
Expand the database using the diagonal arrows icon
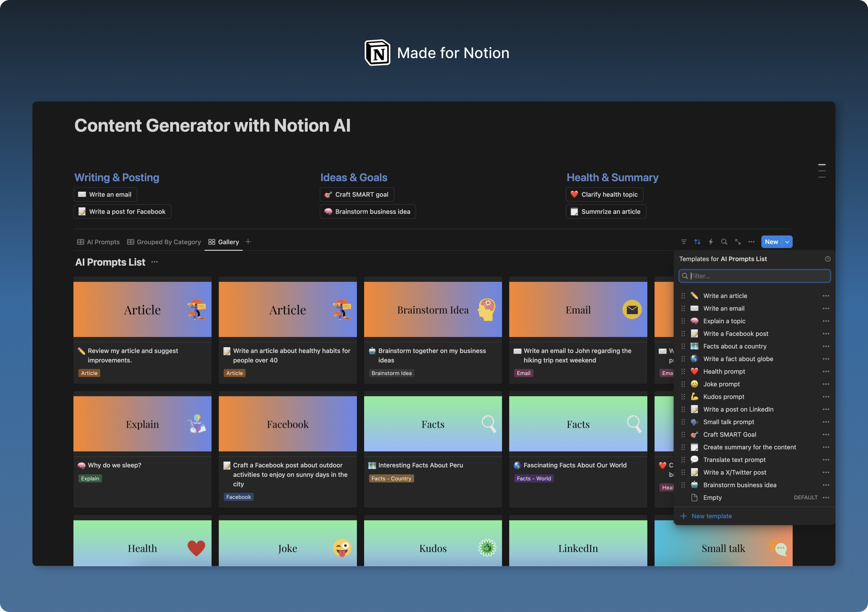[738, 242]
